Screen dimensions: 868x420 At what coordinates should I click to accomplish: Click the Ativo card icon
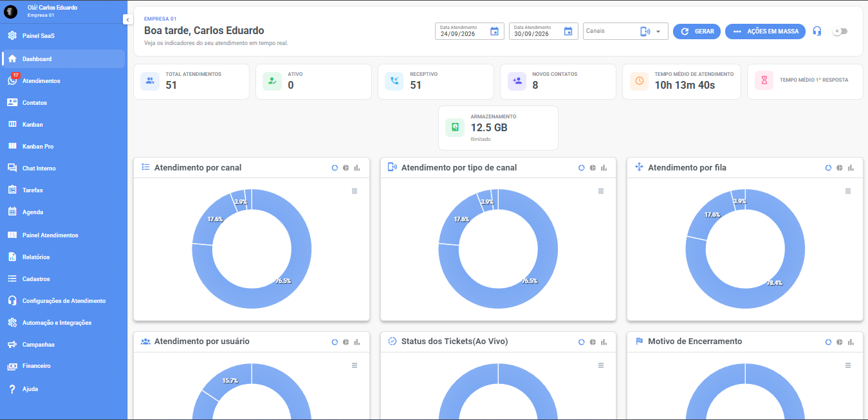[272, 81]
